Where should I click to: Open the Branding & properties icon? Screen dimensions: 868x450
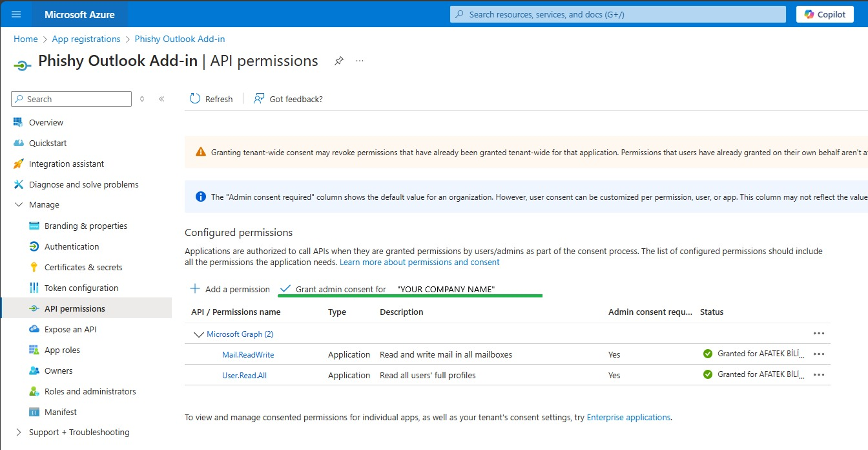pyautogui.click(x=34, y=226)
